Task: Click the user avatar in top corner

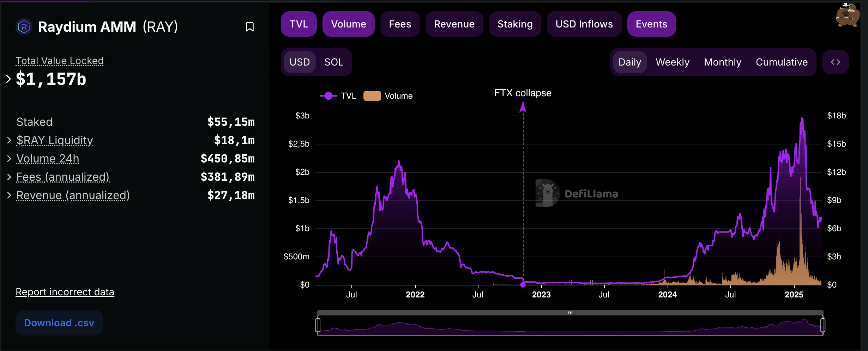Action: 848,15
